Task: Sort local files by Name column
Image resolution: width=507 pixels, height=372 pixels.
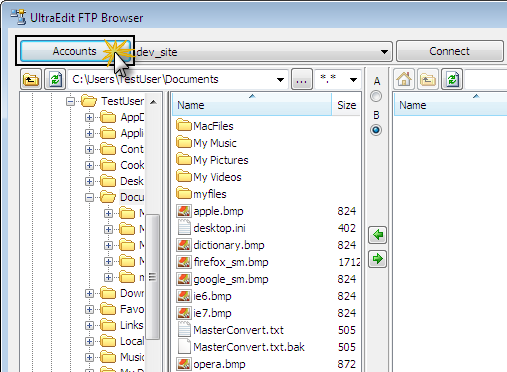Action: tap(252, 105)
